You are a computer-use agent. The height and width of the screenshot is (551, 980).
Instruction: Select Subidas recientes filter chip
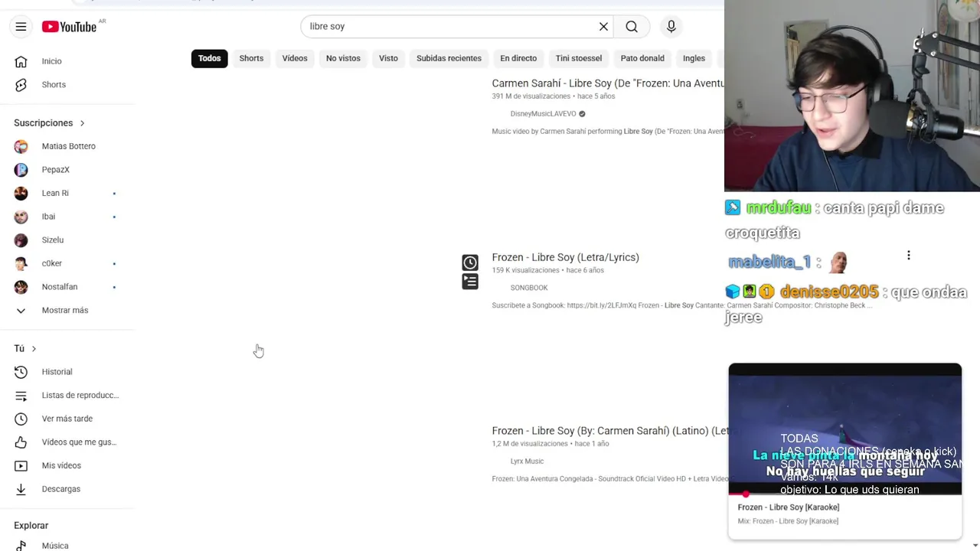click(x=449, y=58)
